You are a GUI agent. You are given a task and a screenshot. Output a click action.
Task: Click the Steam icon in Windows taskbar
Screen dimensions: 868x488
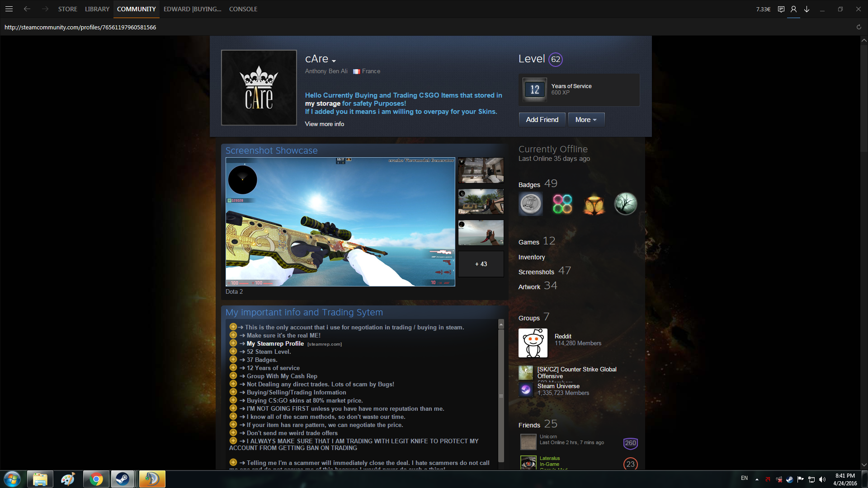click(122, 479)
